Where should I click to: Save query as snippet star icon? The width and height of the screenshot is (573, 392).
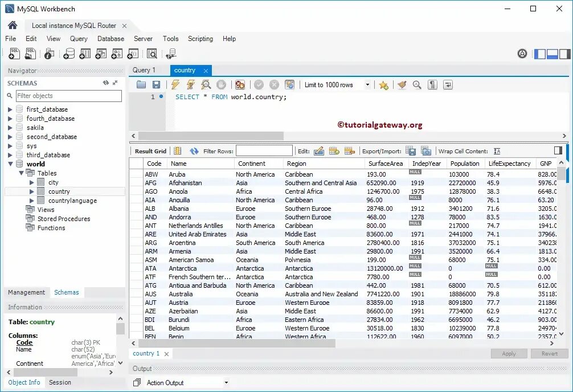[x=383, y=85]
